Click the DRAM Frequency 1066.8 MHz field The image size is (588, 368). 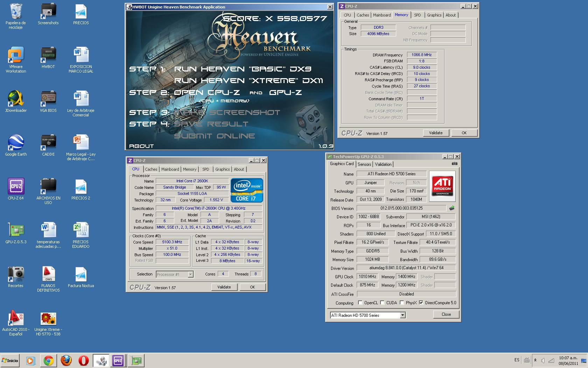coord(421,55)
